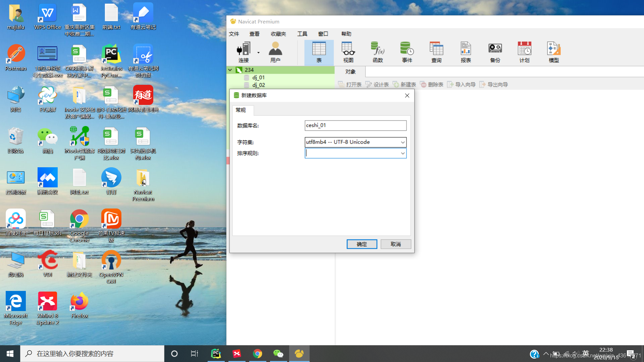Open Microsoft Edge desktop shortcut
The image size is (644, 362).
click(x=16, y=308)
